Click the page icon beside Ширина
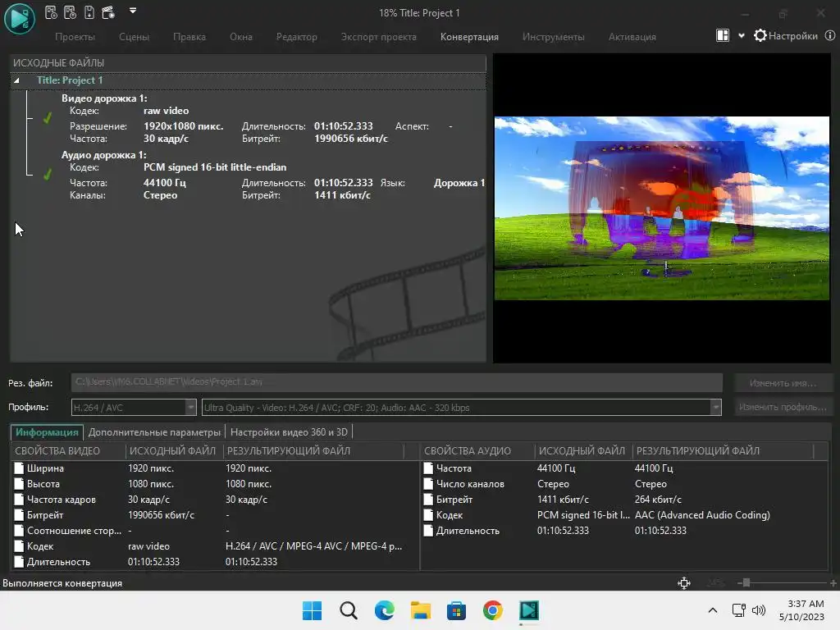 pyautogui.click(x=19, y=468)
